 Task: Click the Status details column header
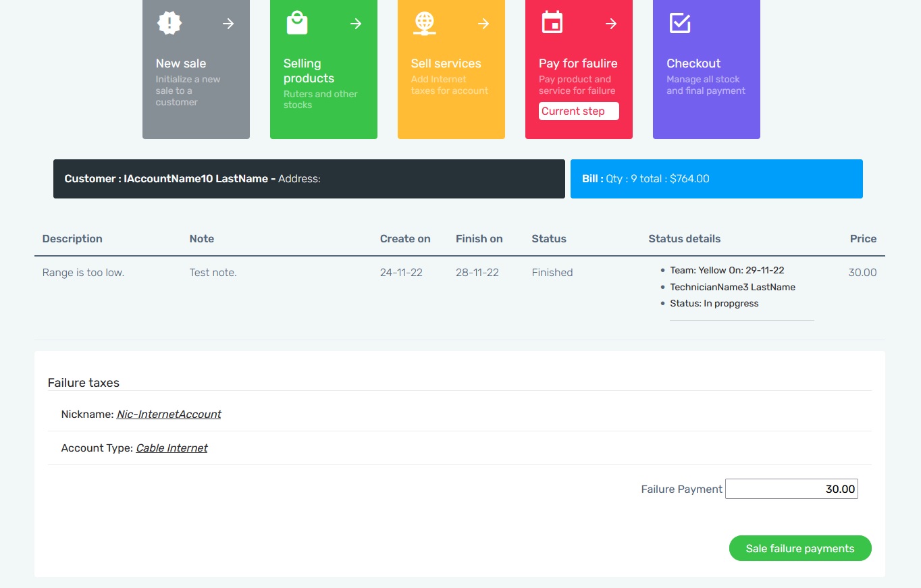(x=685, y=238)
